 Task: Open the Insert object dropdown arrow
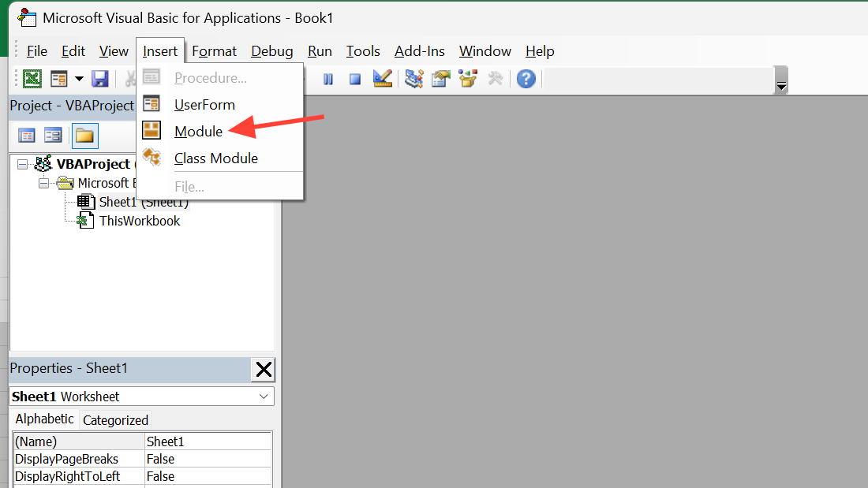79,79
